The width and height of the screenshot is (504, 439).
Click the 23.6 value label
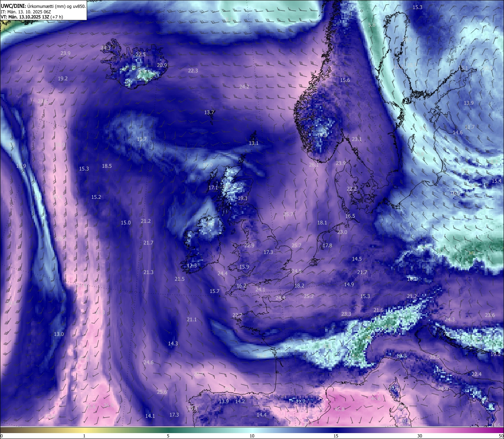490,315
